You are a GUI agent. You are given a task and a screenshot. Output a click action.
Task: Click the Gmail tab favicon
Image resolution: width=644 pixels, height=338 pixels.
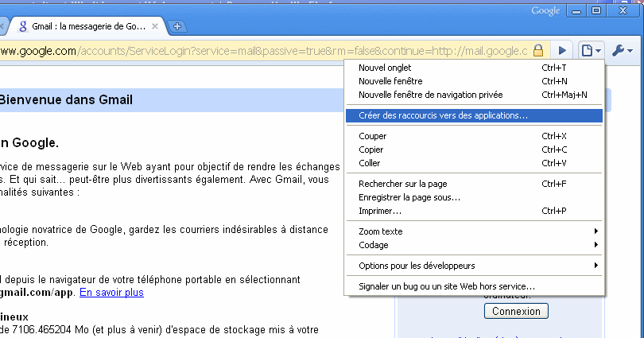23,26
